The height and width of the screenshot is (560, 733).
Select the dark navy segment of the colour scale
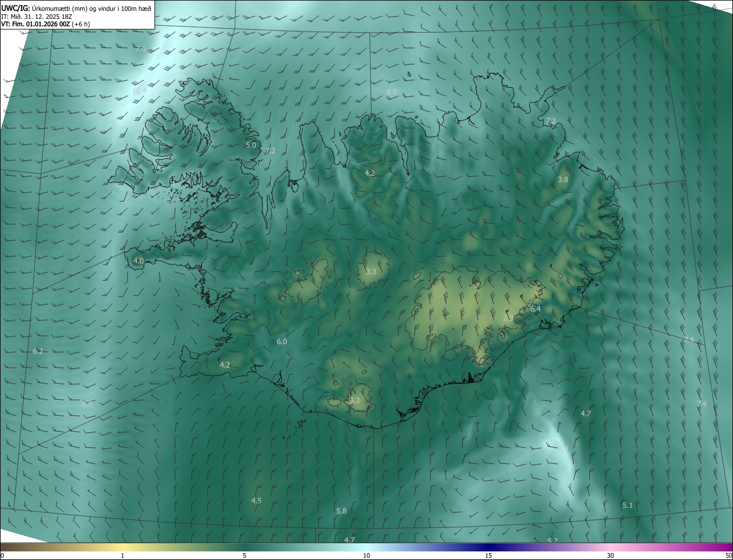click(x=488, y=547)
